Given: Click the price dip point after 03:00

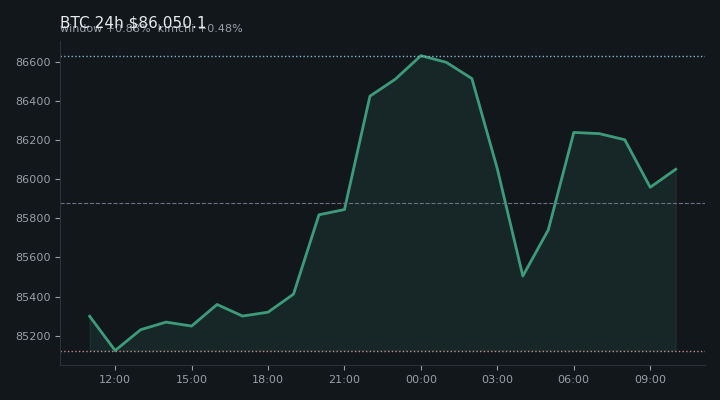Looking at the screenshot, I should click(523, 276).
